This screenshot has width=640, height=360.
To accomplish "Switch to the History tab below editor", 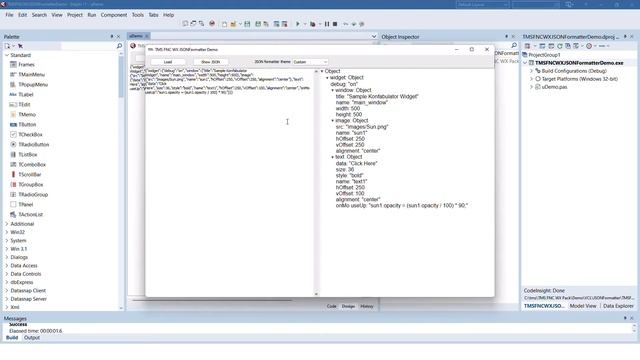I will [367, 306].
